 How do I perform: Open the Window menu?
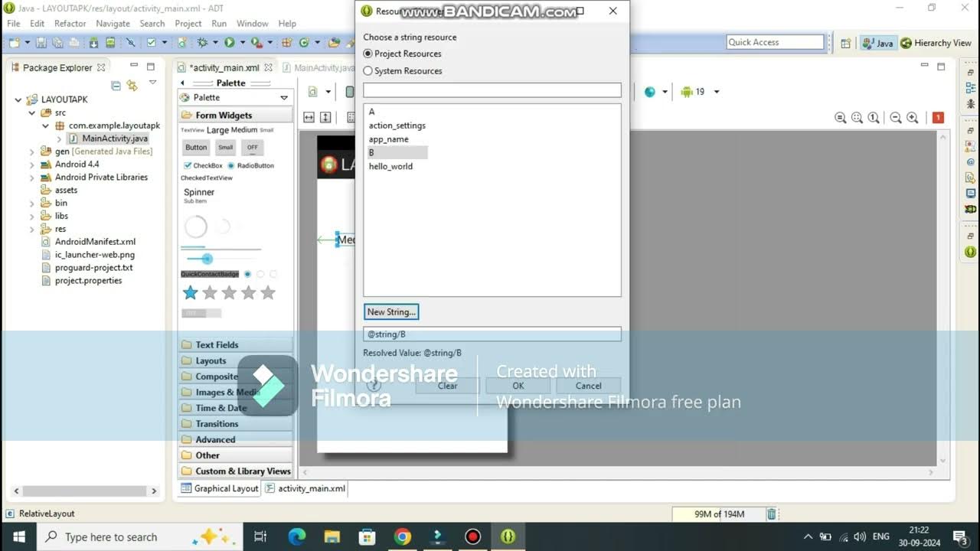[252, 24]
